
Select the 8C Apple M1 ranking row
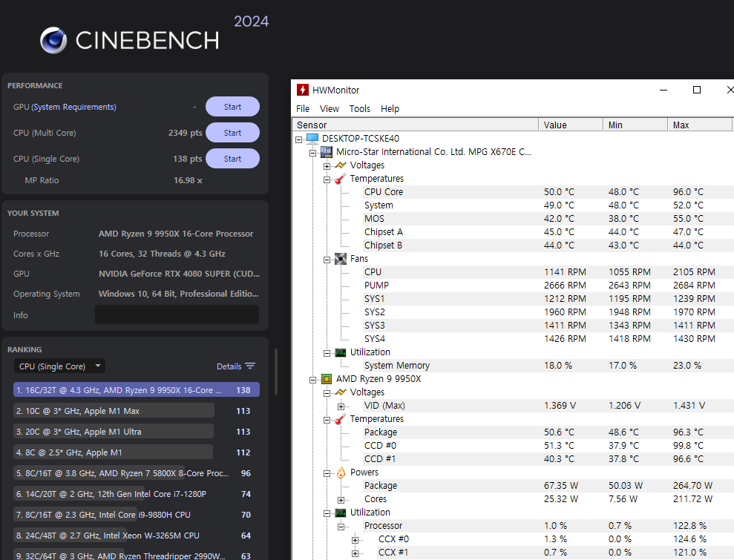137,452
